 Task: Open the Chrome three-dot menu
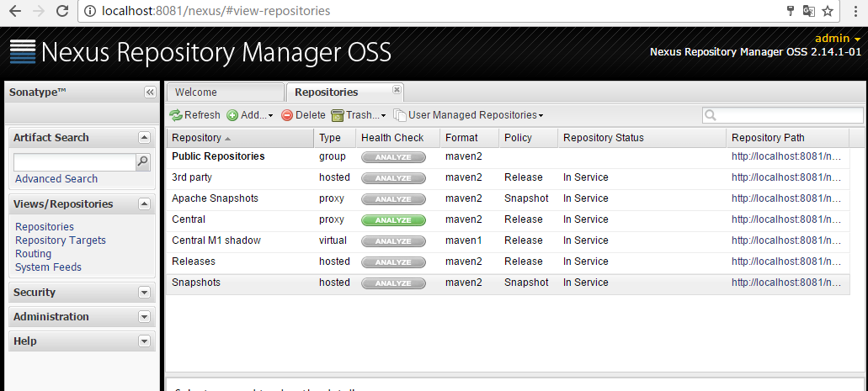857,11
